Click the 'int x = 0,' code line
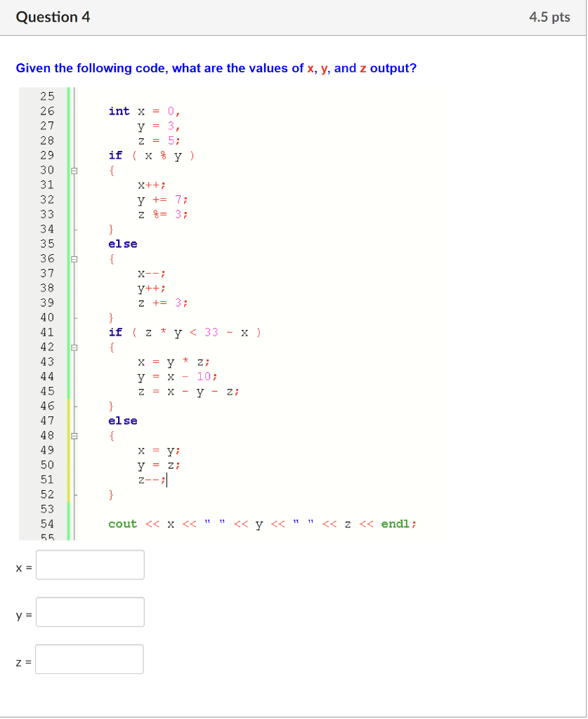This screenshot has height=719, width=588. 145,112
